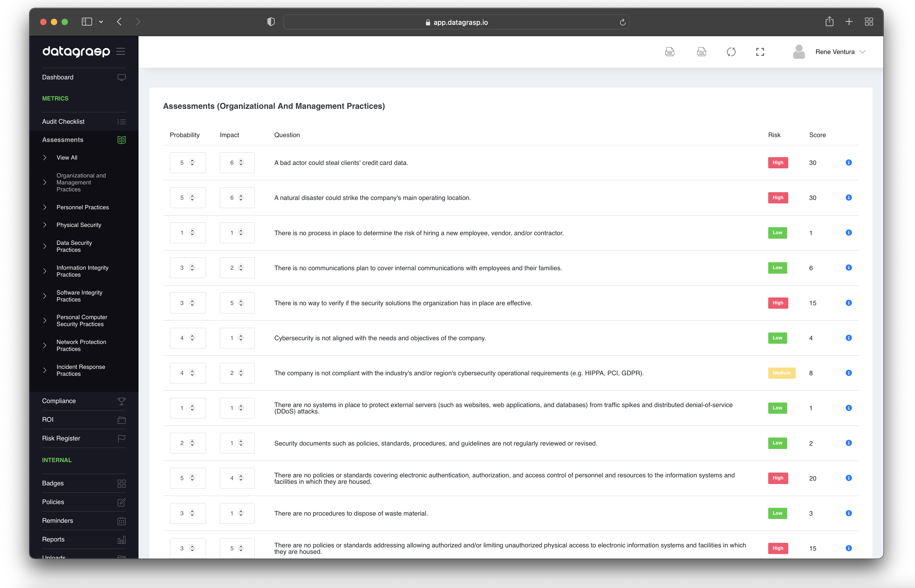Click info icon for credit card data row
The image size is (915, 588).
coord(848,163)
